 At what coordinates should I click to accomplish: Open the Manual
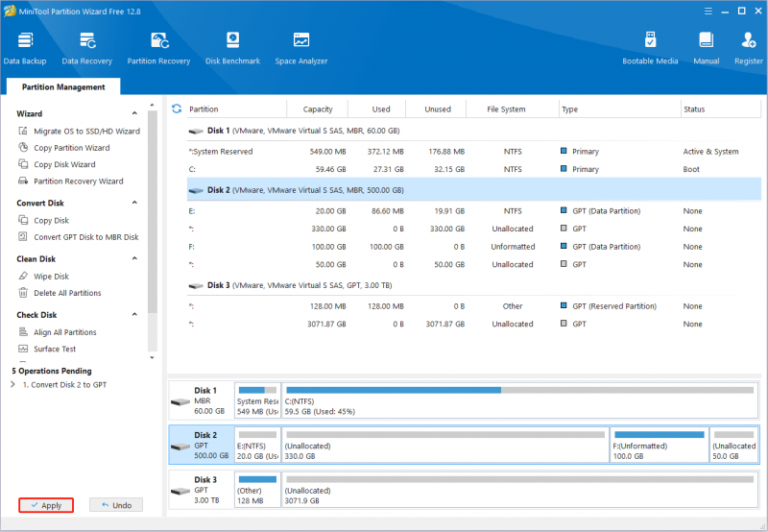click(706, 47)
